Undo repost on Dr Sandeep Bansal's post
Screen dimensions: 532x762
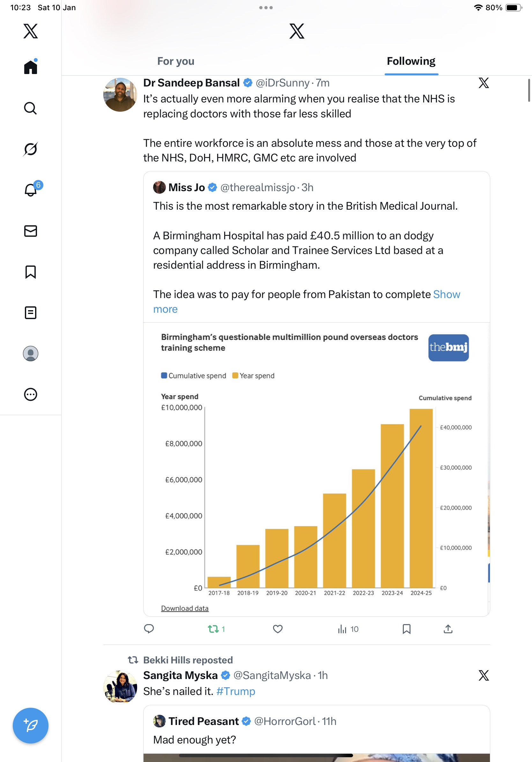(x=213, y=629)
